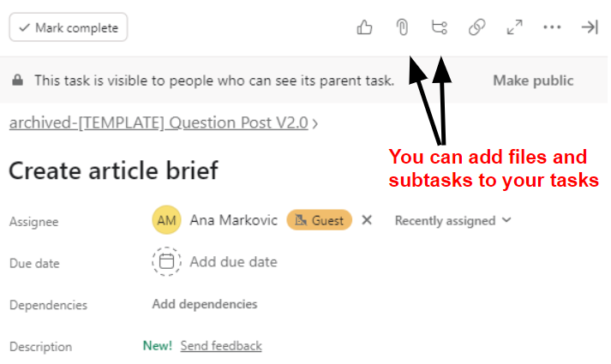Click Make public
The image size is (611, 364).
click(533, 81)
